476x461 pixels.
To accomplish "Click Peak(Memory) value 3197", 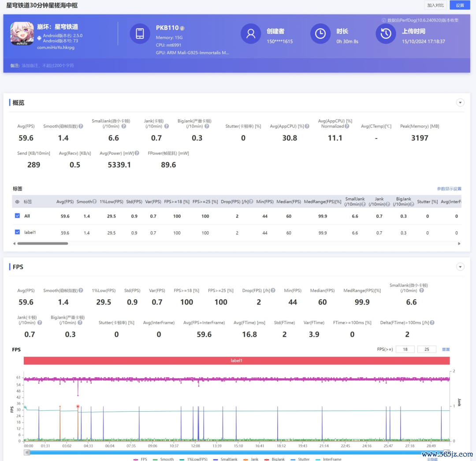I will 420,138.
